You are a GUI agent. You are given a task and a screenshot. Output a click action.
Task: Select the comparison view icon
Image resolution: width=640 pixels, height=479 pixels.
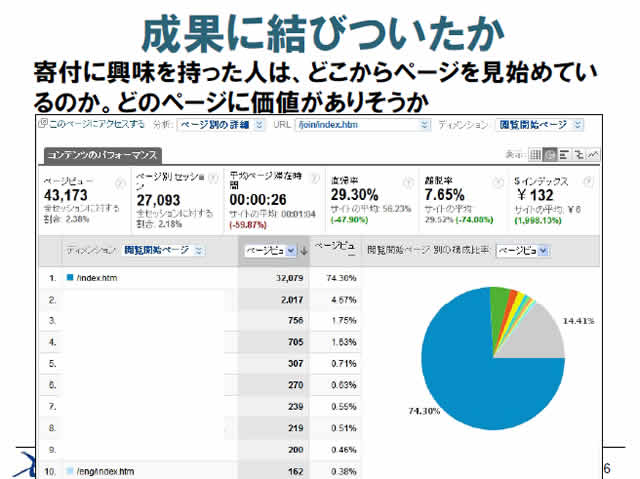point(580,155)
